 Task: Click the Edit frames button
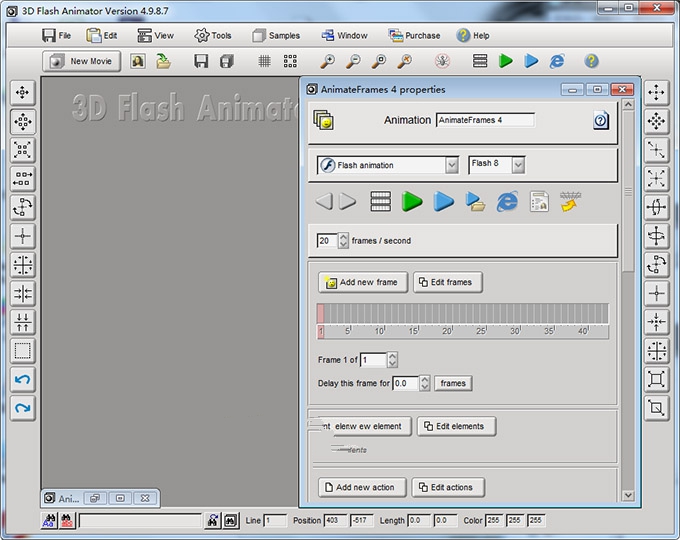coord(448,282)
